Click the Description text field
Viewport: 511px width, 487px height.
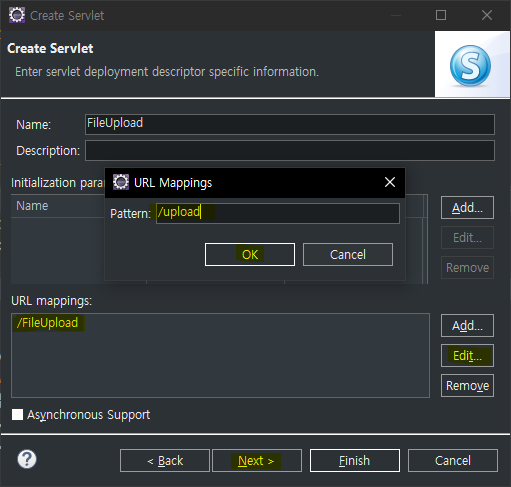(x=290, y=151)
